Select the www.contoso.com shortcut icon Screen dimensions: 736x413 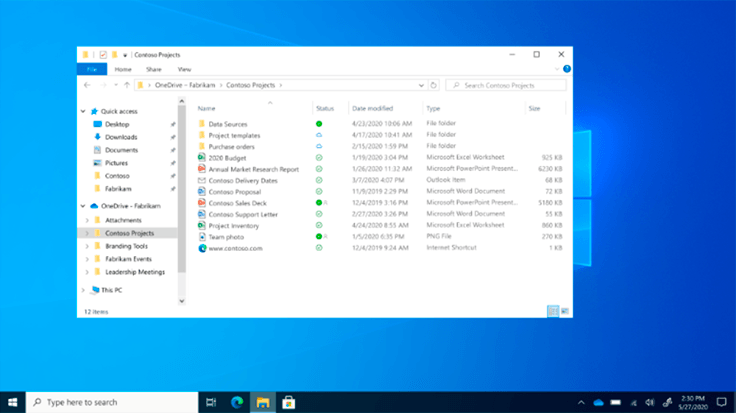pyautogui.click(x=202, y=248)
